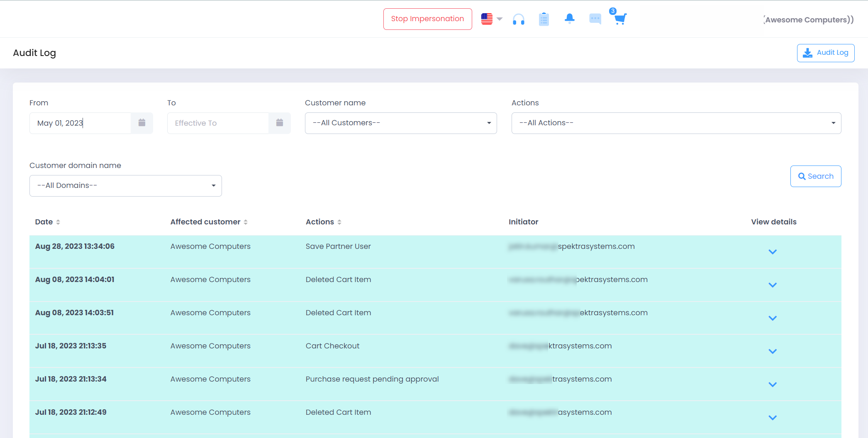Click the cart badge showing 3
Viewport: 868px width, 438px height.
click(613, 11)
